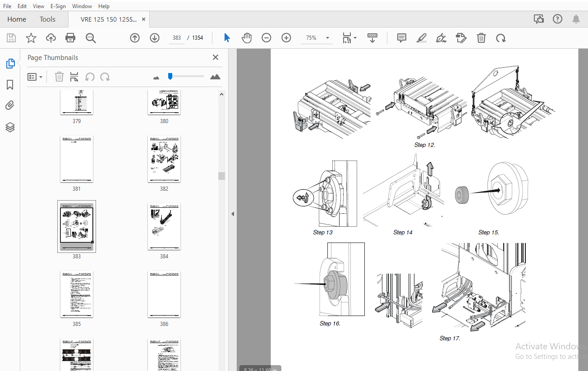This screenshot has height=371, width=588.
Task: Open fit page options dropdown arrow
Action: tap(355, 38)
